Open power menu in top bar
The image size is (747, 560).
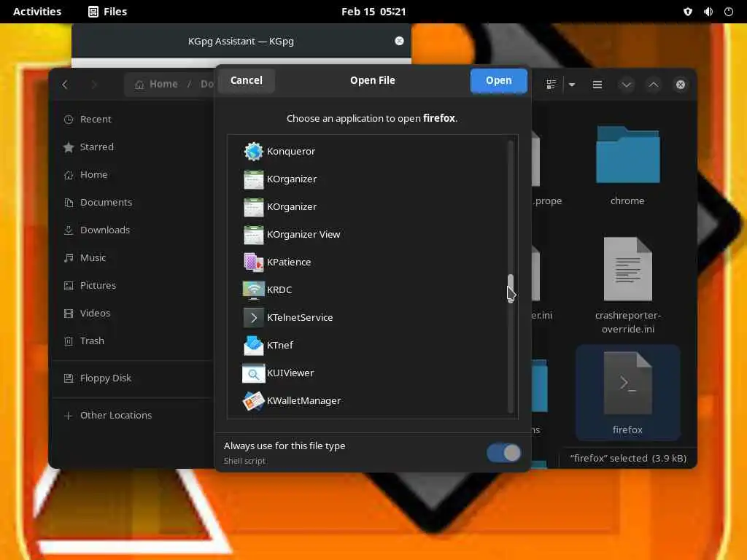729,12
